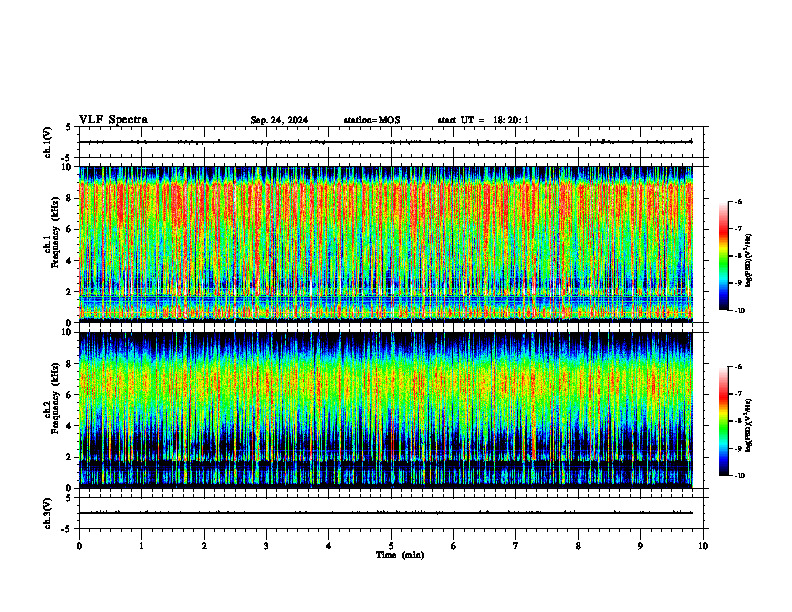Click the date text 'Sep. 24, 2024'
Image resolution: width=792 pixels, height=612 pixels.
point(279,120)
